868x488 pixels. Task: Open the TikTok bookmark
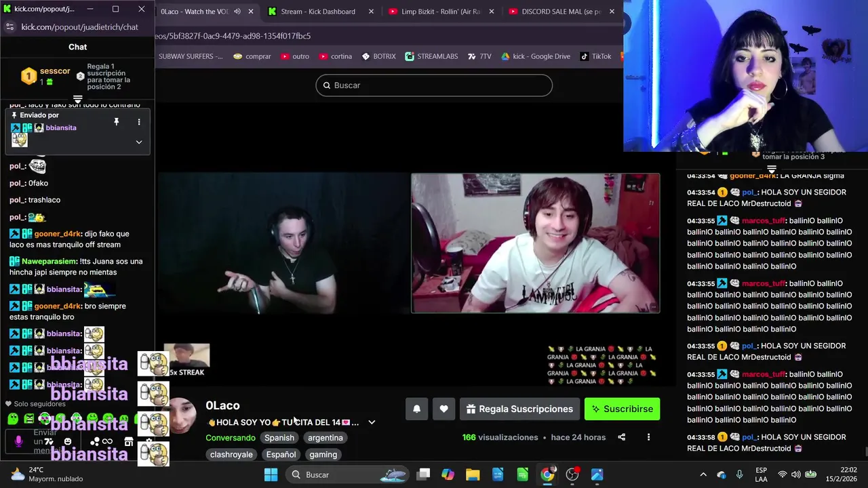point(595,56)
